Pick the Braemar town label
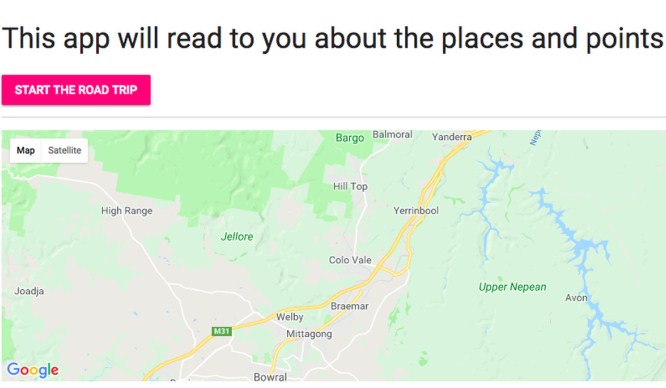The image size is (666, 388). coord(350,306)
